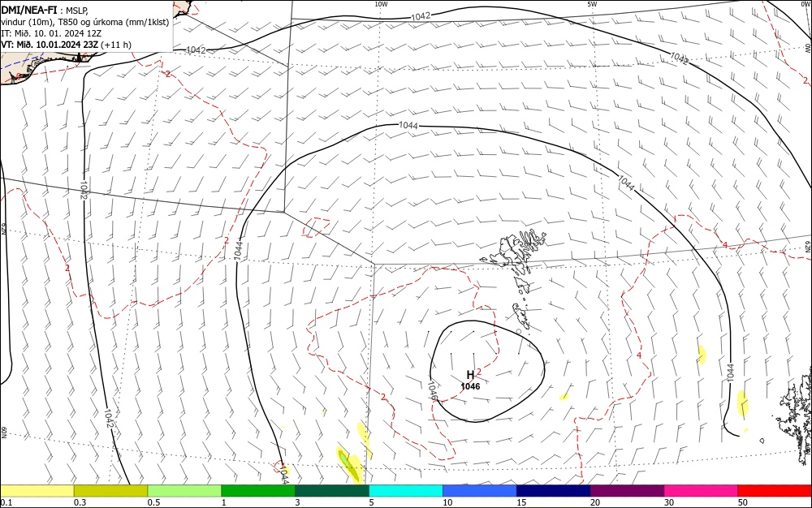Click the legend value 0.3
Screen dimensions: 812x508
(x=80, y=502)
